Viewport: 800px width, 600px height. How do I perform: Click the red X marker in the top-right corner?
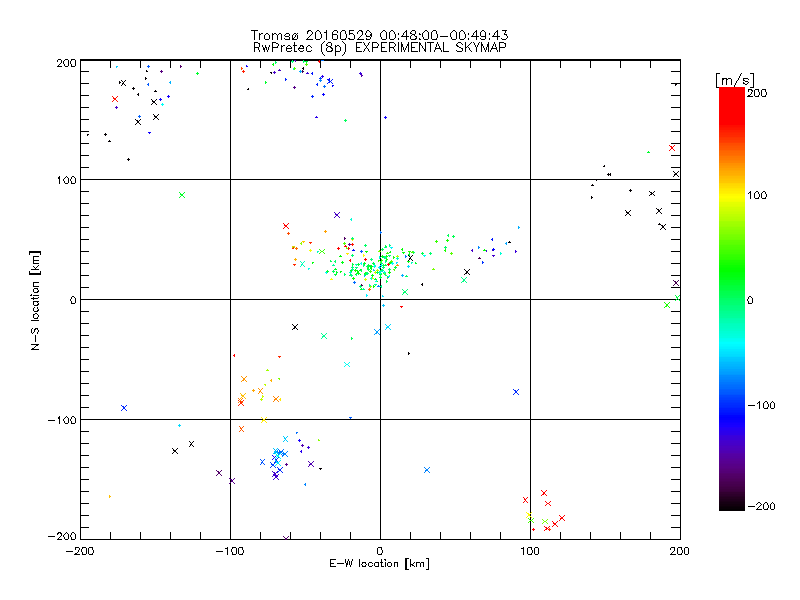672,148
